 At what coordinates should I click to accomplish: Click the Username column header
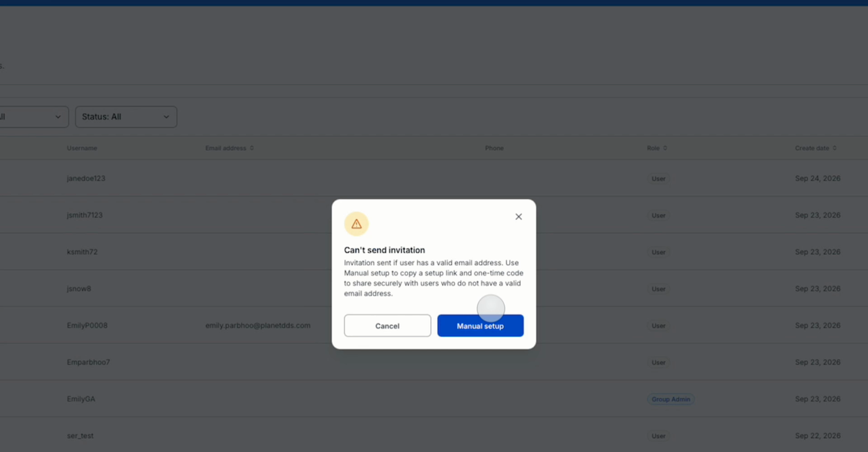[82, 148]
